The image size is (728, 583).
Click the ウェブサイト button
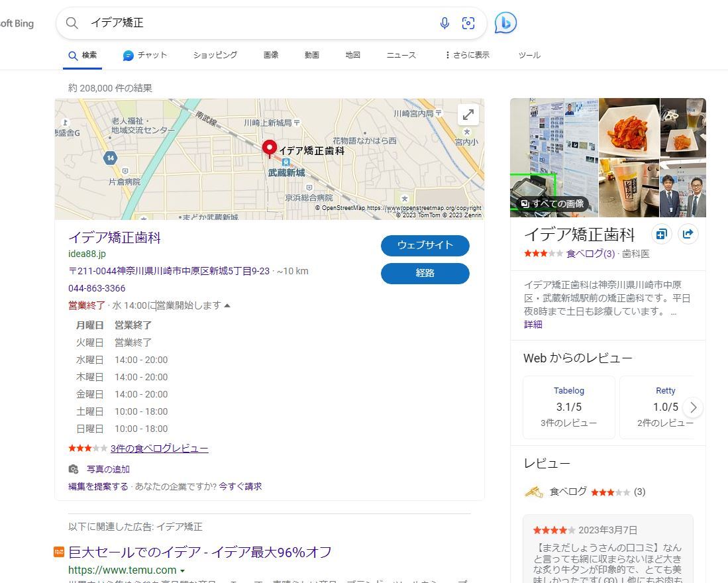(425, 246)
